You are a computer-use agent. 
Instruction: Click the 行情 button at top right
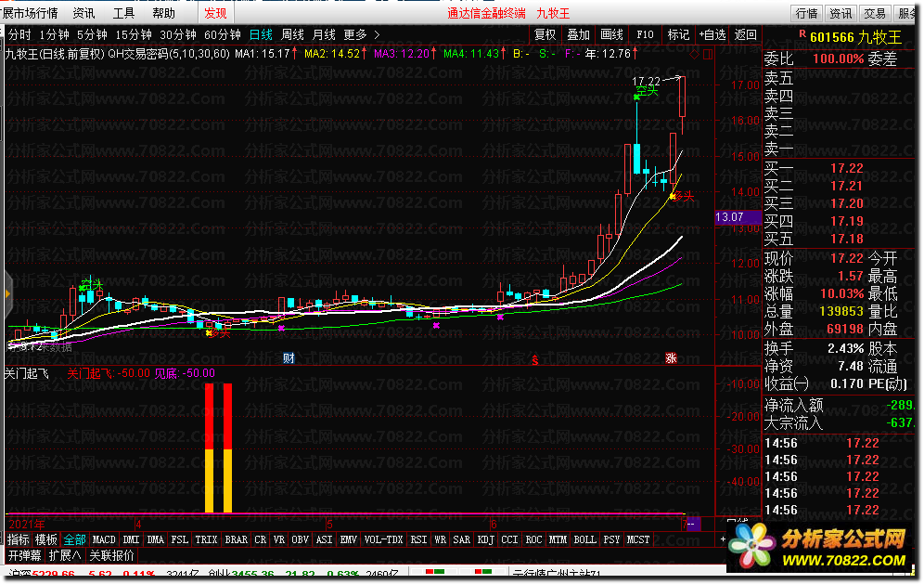coord(806,13)
